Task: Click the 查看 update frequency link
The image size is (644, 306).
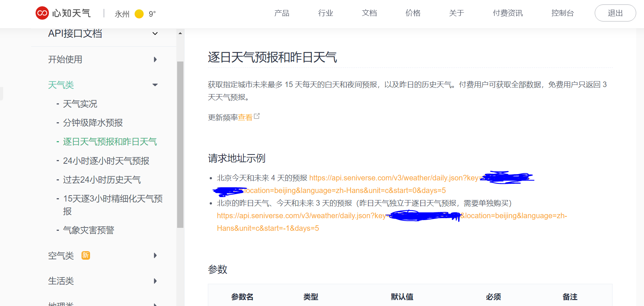Action: pos(245,117)
